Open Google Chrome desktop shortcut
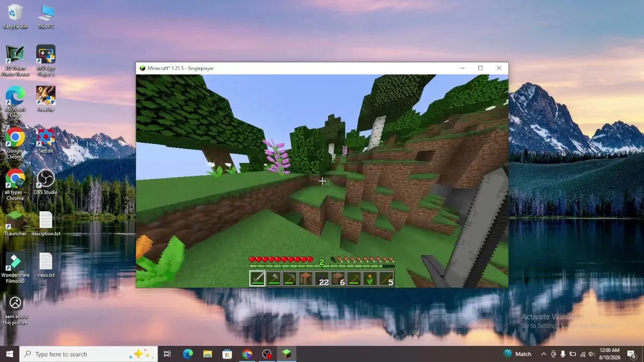Viewport: 644px width, 362px height. [15, 143]
